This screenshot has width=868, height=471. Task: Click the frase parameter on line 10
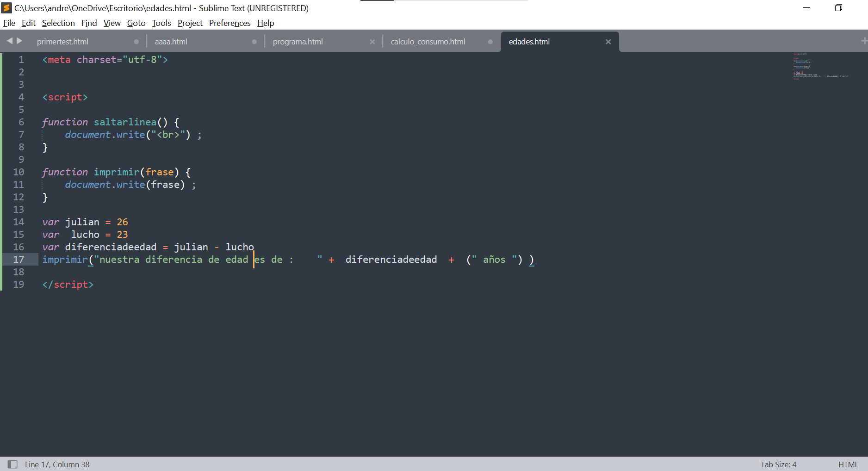160,172
